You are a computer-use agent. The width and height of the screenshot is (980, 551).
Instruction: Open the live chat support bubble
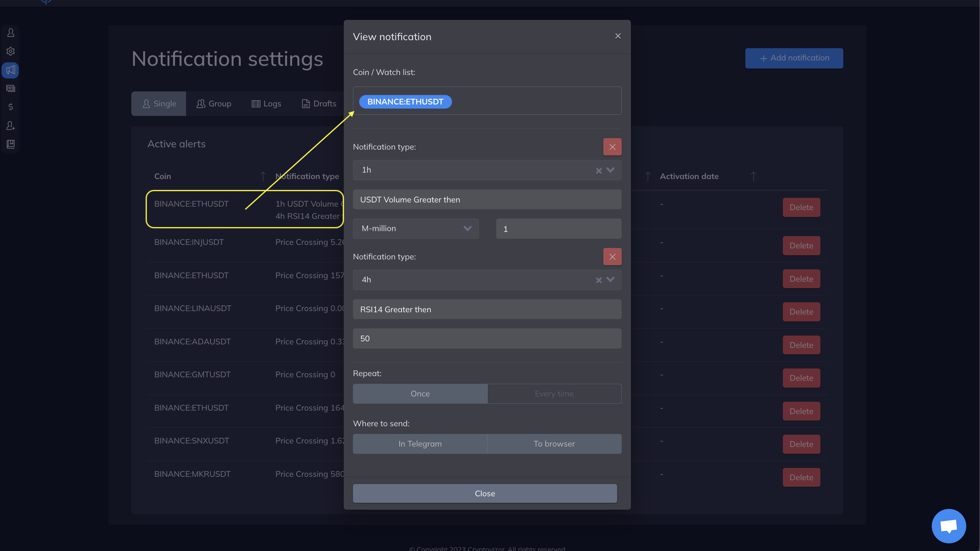click(x=949, y=526)
